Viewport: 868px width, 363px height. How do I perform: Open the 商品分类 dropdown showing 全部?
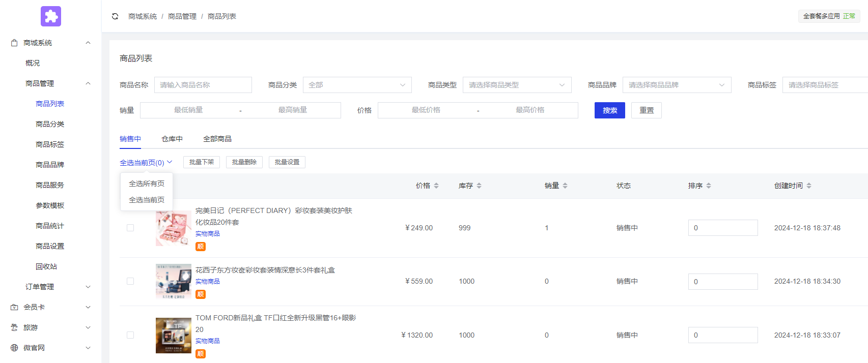point(357,85)
